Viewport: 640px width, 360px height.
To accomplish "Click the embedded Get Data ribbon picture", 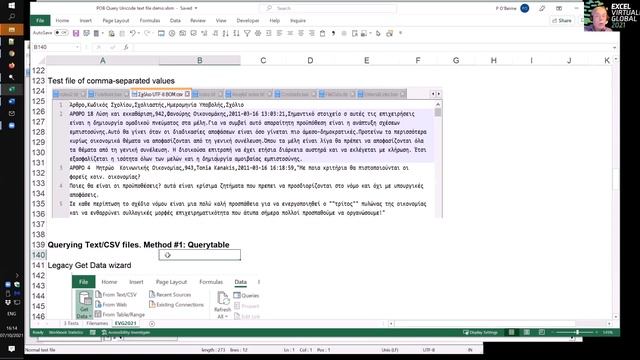I will point(167,297).
